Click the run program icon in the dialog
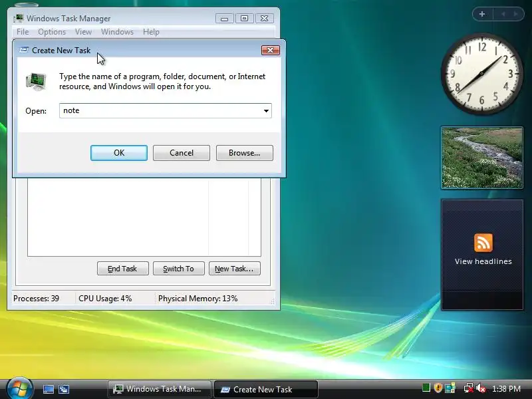Image resolution: width=532 pixels, height=399 pixels. [x=37, y=81]
